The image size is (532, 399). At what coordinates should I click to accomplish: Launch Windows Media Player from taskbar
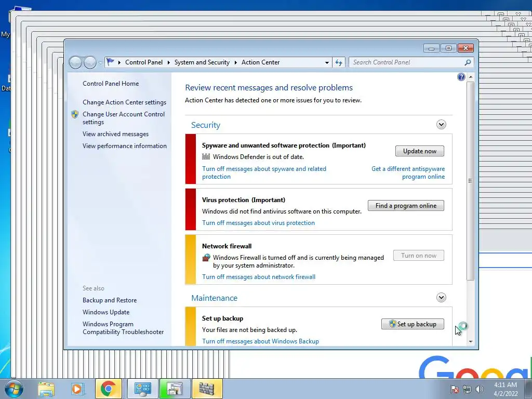click(77, 389)
